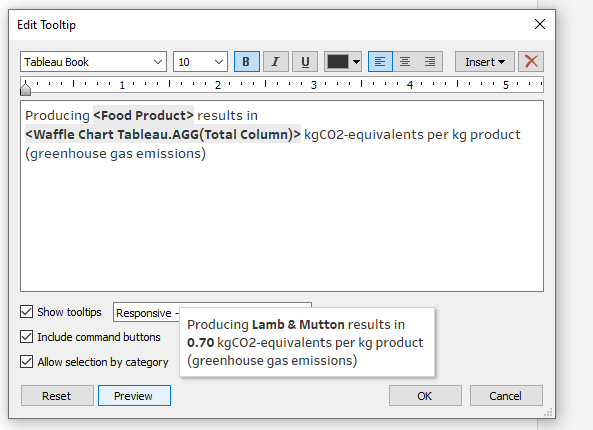Open the Insert field menu

point(484,62)
